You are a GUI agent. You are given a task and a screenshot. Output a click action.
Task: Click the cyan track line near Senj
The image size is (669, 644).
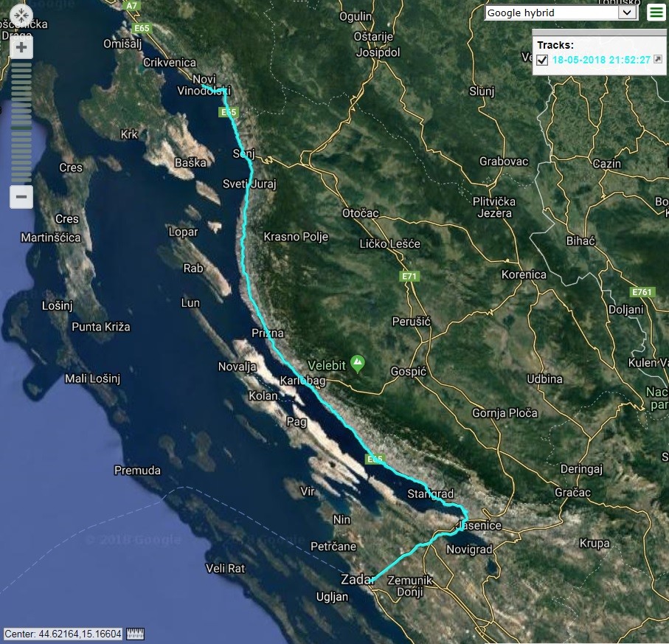tap(249, 162)
